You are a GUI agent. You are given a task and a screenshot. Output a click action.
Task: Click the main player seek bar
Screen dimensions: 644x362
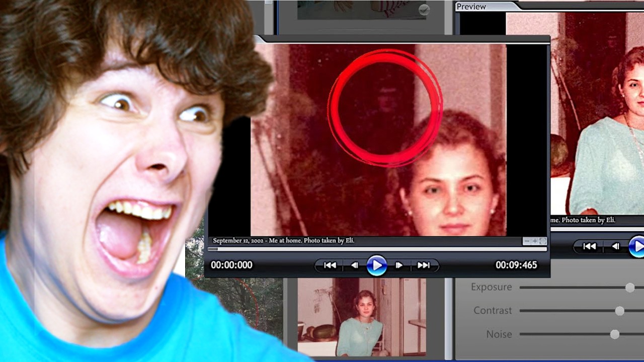tap(377, 249)
